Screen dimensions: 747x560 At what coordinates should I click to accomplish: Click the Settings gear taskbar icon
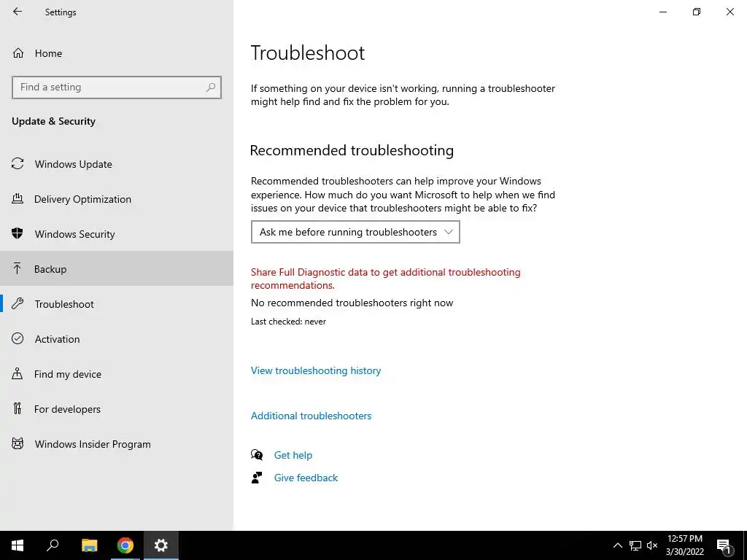(x=161, y=545)
